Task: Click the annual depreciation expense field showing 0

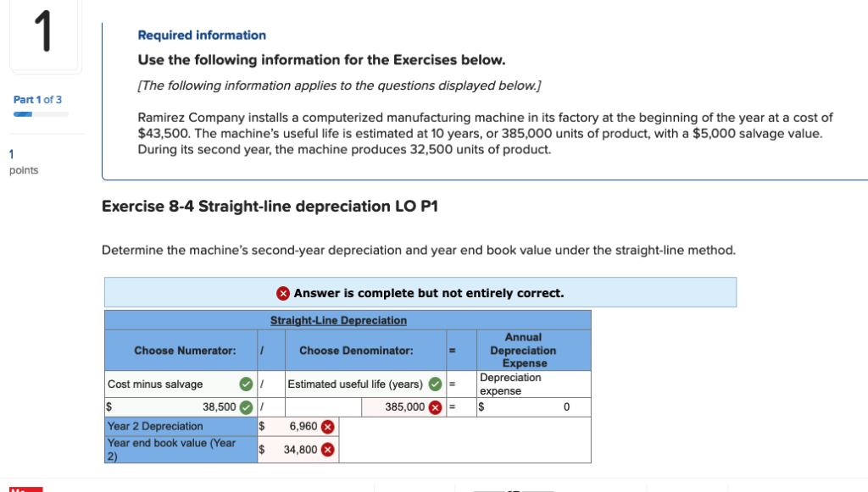Action: (x=534, y=407)
